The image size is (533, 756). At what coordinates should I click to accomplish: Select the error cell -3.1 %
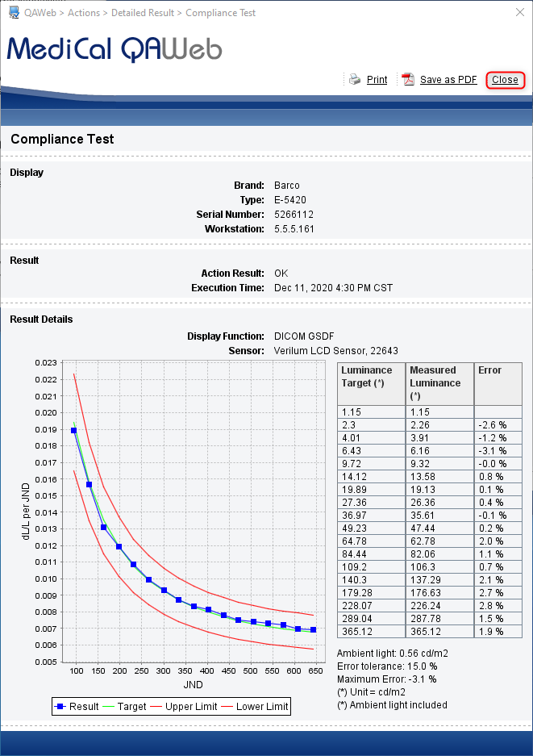pos(498,451)
